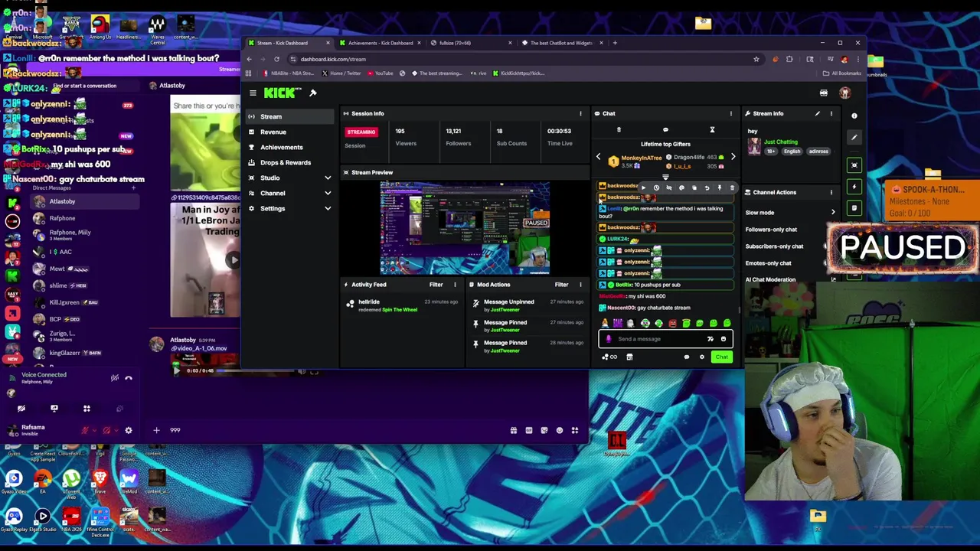Click the green Chat send button
The image size is (980, 551).
point(721,357)
